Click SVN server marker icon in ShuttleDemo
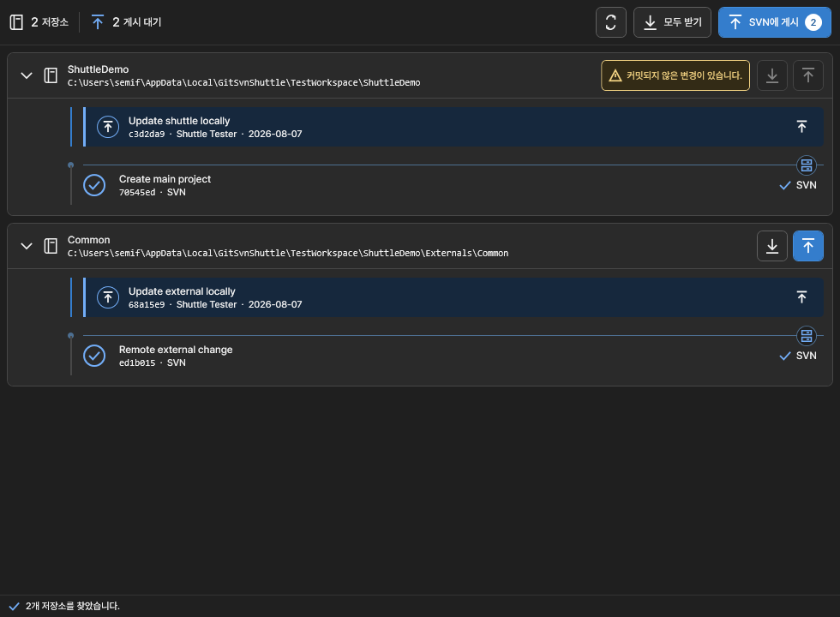 point(807,165)
